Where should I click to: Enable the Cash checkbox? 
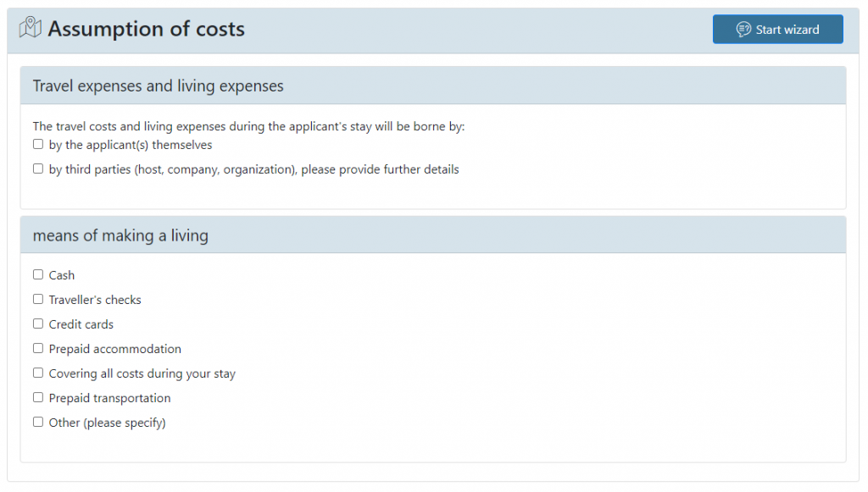(38, 275)
